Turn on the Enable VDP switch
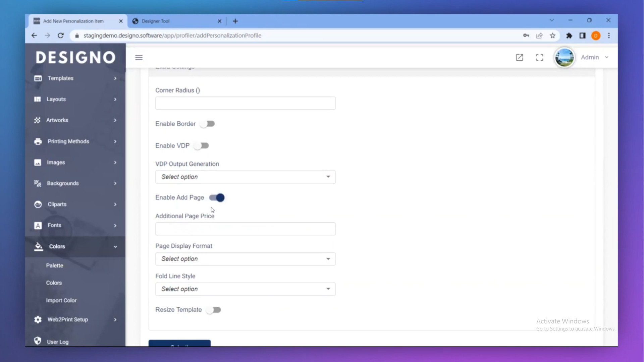644x362 pixels. click(x=202, y=146)
